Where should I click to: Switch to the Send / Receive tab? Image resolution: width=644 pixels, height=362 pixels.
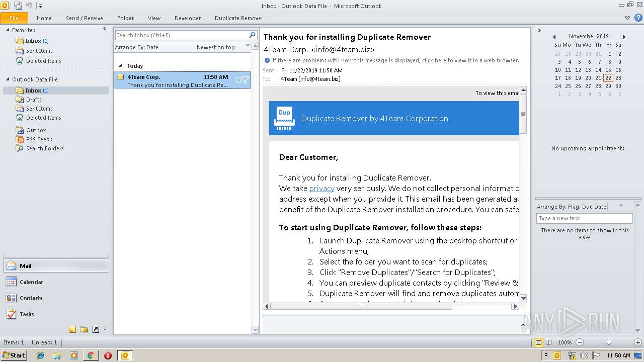click(x=85, y=18)
